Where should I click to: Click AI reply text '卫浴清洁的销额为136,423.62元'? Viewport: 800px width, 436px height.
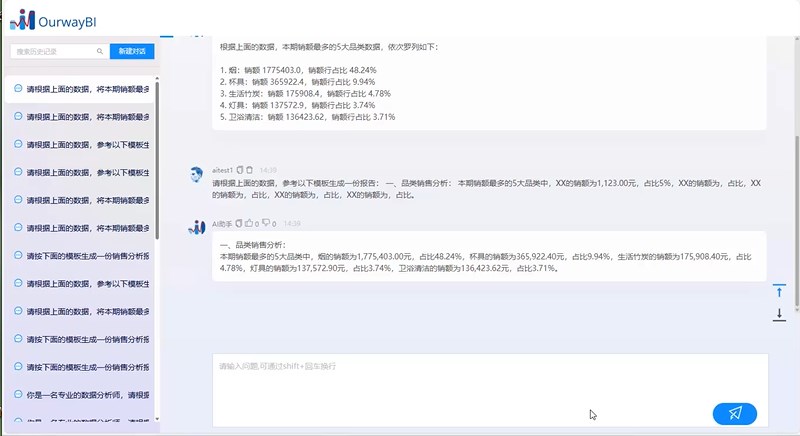(454, 268)
